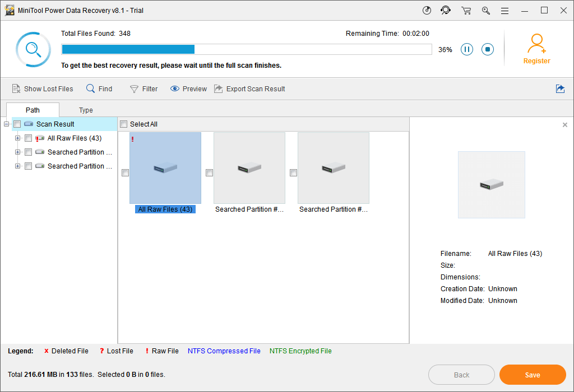Image resolution: width=574 pixels, height=392 pixels.
Task: Select All Raw Files (43) in tree
Action: pos(75,138)
